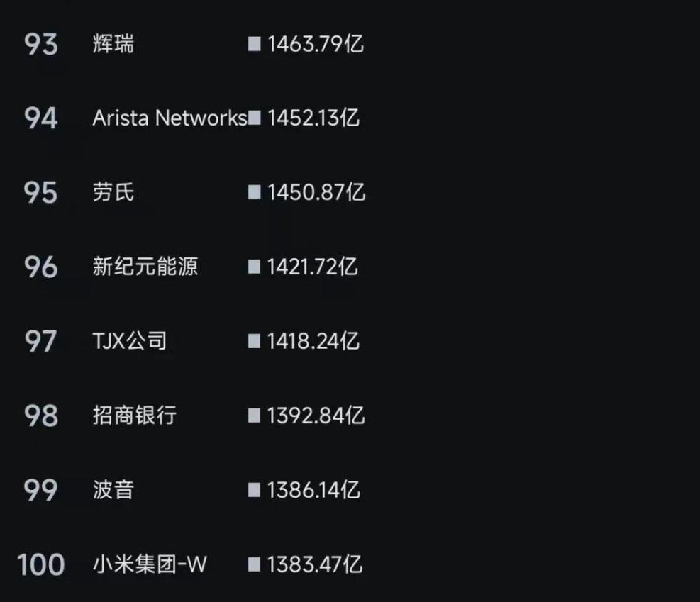Select the market value 1418.24亿
The width and height of the screenshot is (700, 602).
[x=313, y=341]
